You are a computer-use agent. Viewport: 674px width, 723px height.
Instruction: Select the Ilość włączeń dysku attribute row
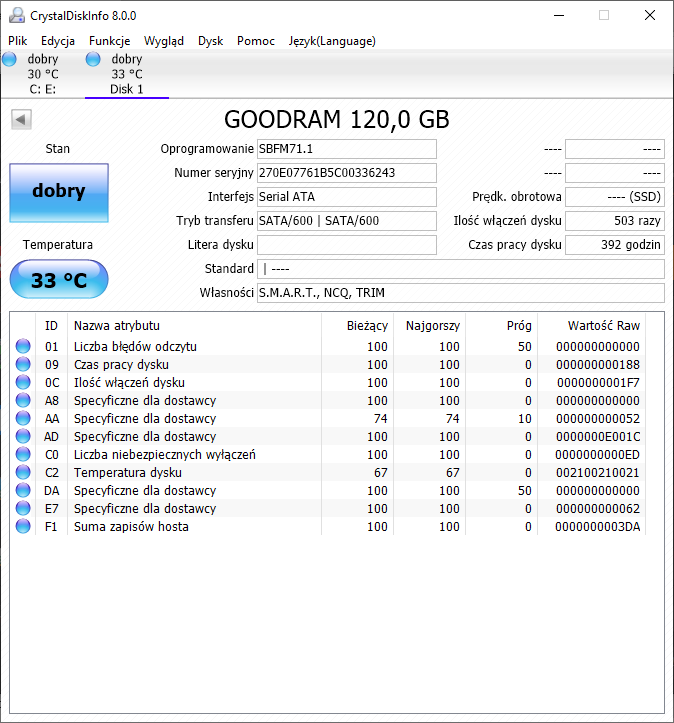click(328, 382)
